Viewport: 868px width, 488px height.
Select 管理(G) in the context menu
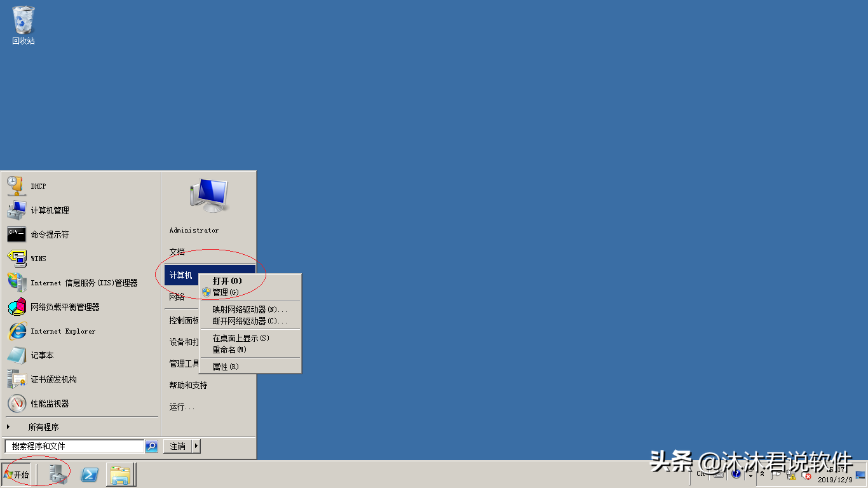pos(226,292)
